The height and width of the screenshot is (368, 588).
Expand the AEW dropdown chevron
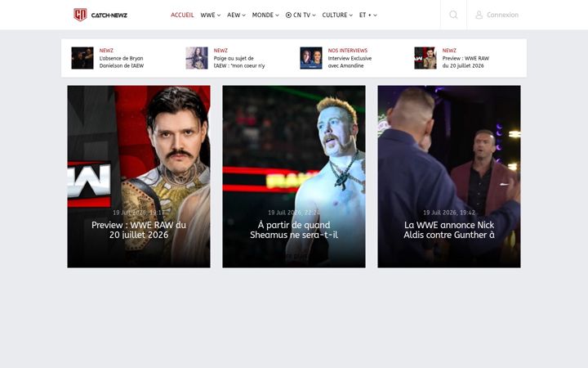click(x=243, y=16)
